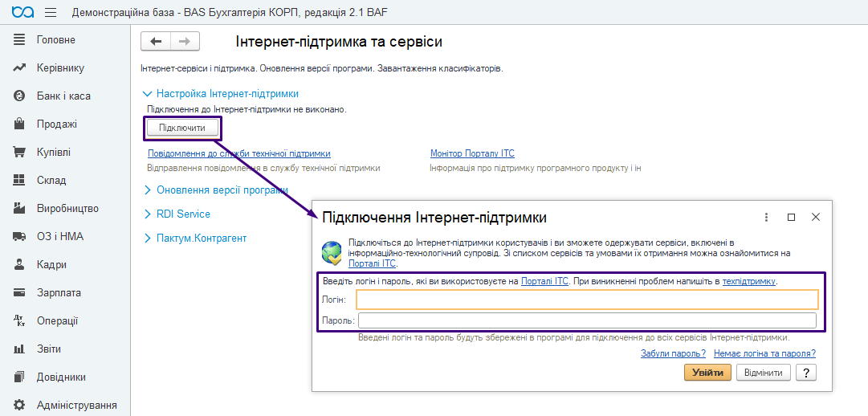Open the Банк і каса section

click(65, 96)
